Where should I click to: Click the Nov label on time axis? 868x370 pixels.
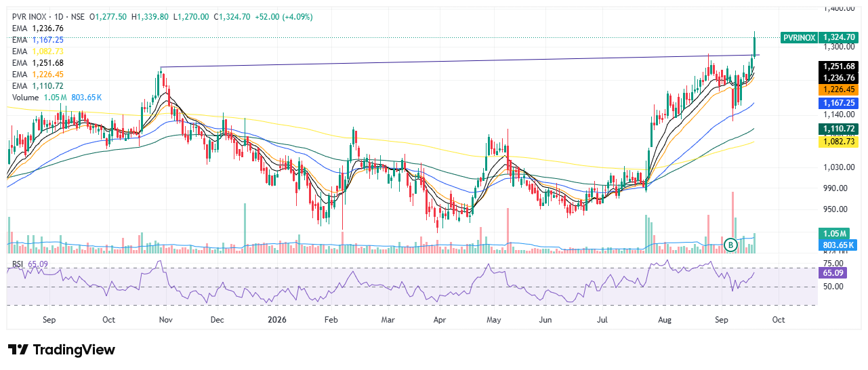click(166, 318)
